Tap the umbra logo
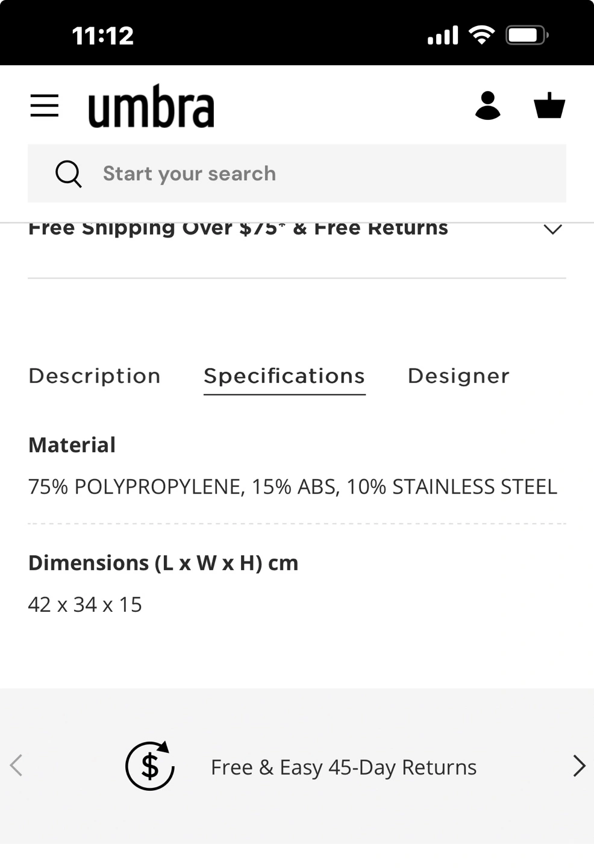Image resolution: width=594 pixels, height=868 pixels. tap(151, 107)
